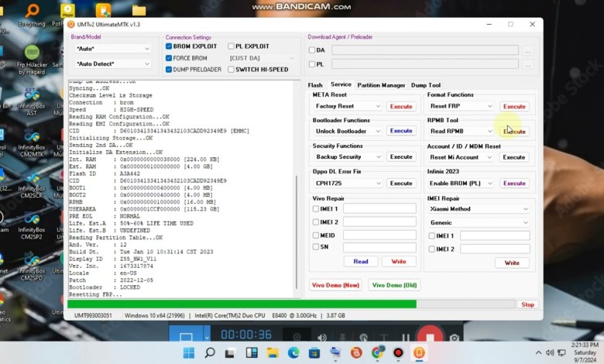Click Execute next to Unlock Bootloader

401,131
